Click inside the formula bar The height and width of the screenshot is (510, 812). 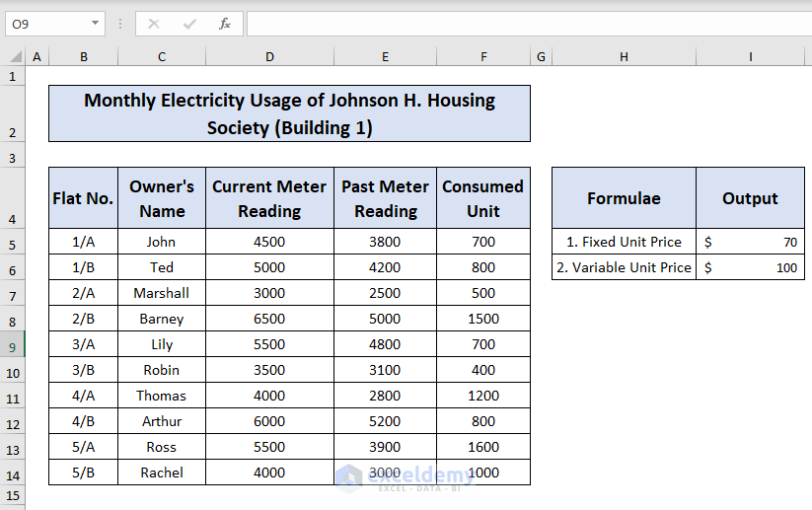pyautogui.click(x=529, y=24)
